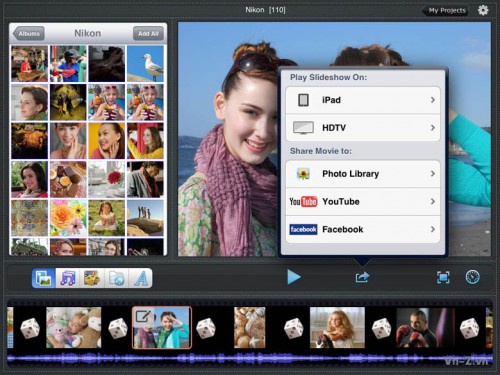This screenshot has width=500, height=375.
Task: Click the facebook logo icon
Action: click(303, 229)
